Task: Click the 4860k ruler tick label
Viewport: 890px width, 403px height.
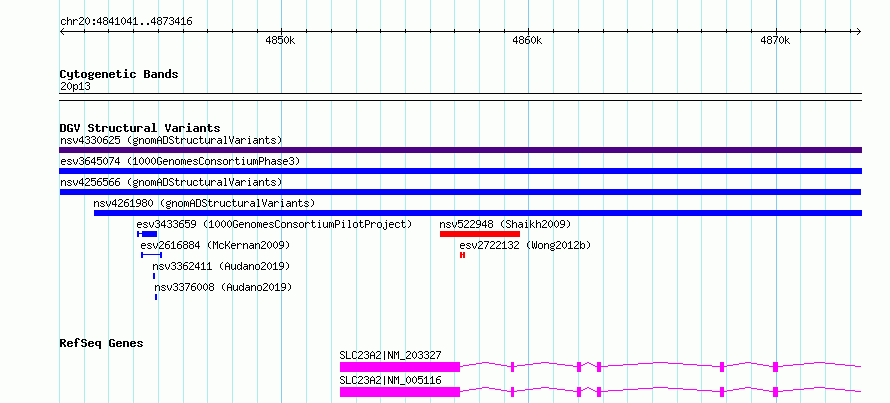Action: 527,41
